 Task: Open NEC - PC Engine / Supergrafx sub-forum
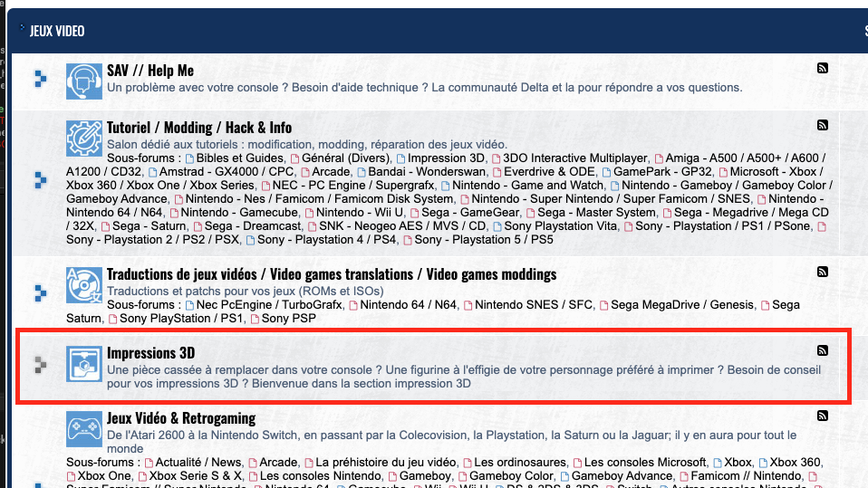click(353, 186)
